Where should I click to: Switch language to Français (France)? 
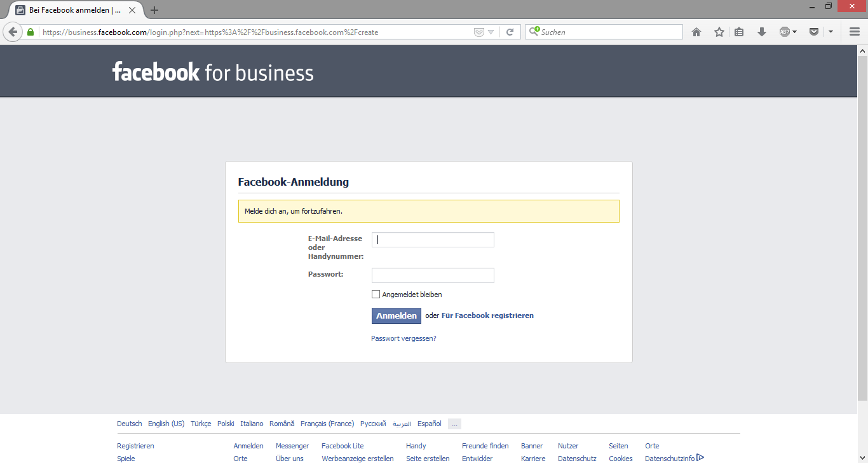[x=327, y=424]
